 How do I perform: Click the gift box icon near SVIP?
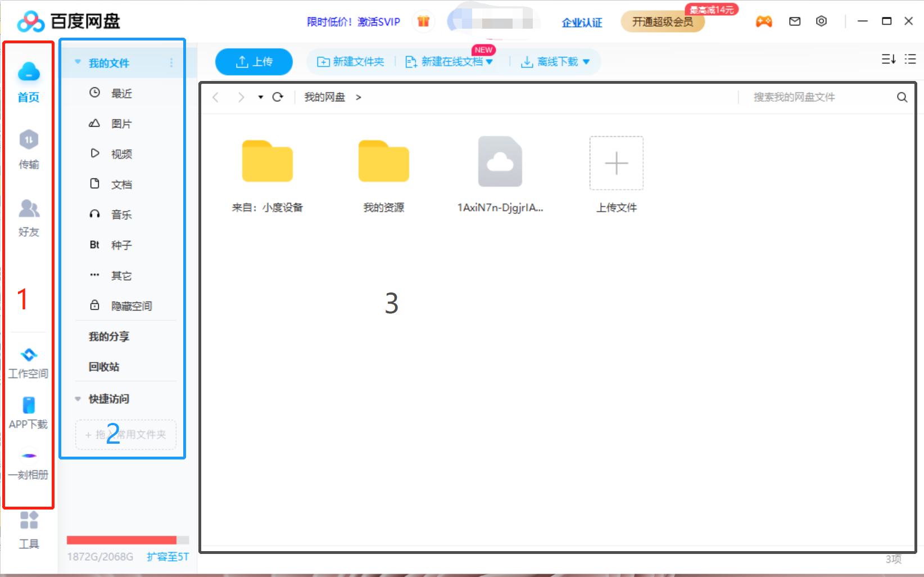[423, 21]
